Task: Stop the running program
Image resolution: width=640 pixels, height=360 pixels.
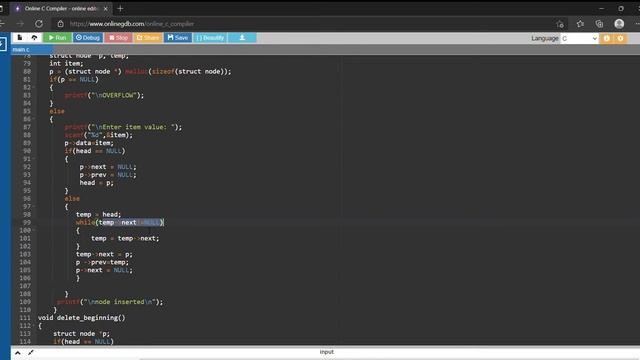Action: [118, 38]
